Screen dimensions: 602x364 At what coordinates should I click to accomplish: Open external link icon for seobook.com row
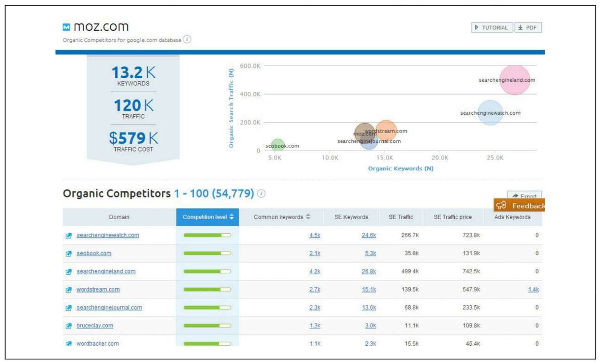69,253
